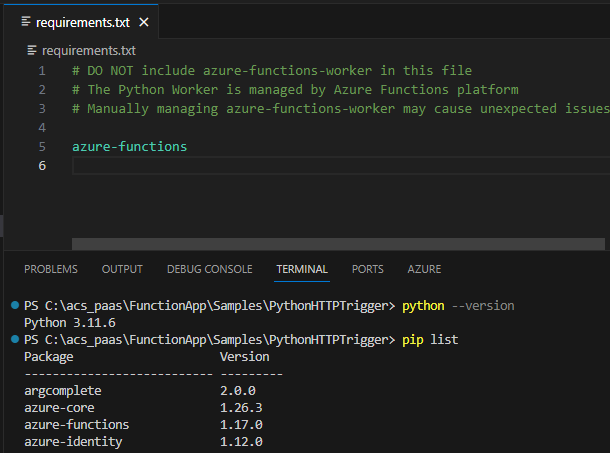Click the 'pip list' command text
The height and width of the screenshot is (453, 610).
pyautogui.click(x=430, y=340)
